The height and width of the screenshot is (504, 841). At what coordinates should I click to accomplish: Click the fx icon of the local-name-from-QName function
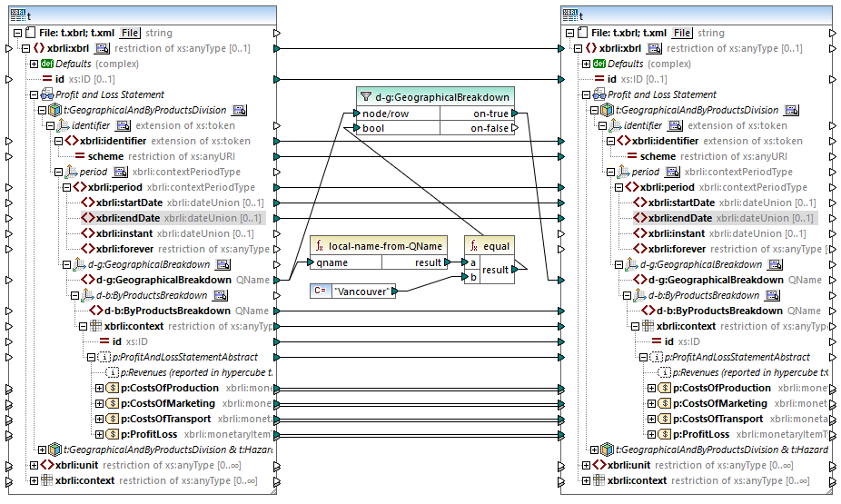pos(320,246)
